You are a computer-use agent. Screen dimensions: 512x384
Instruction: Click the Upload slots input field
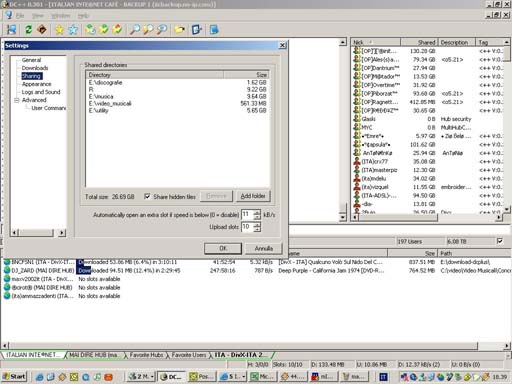[x=247, y=227]
